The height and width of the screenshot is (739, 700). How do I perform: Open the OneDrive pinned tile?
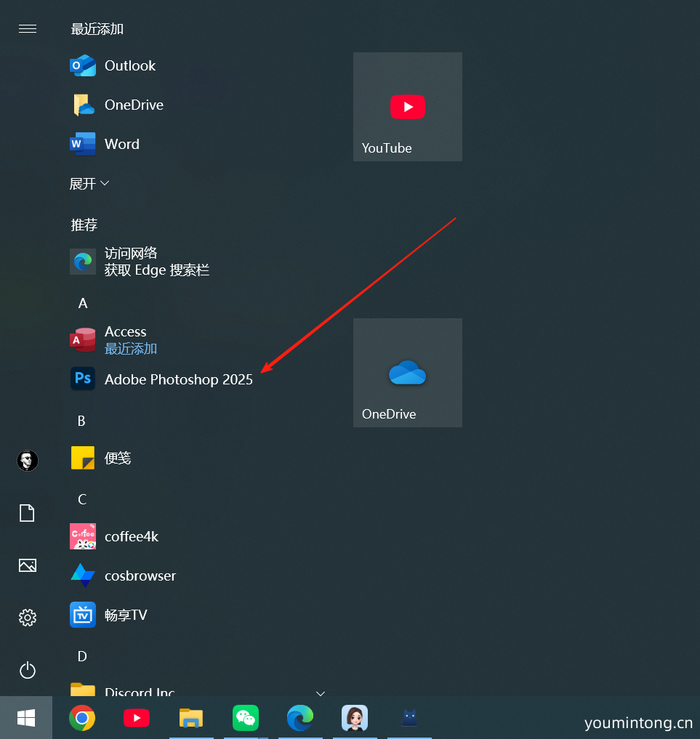coord(408,373)
